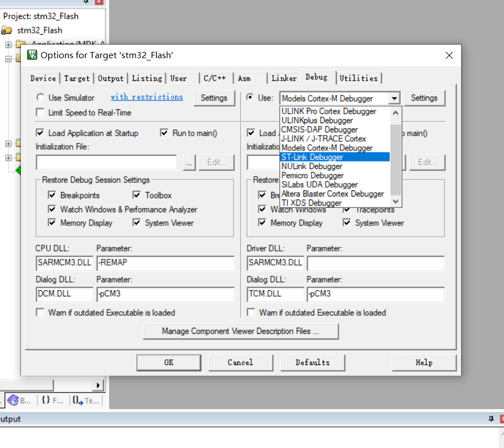Open the Help button

[x=424, y=363]
